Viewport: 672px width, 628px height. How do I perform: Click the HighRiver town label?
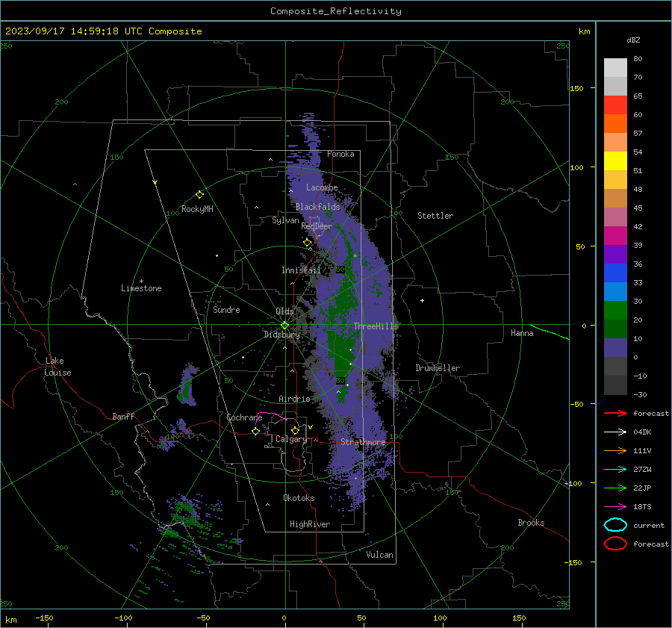pyautogui.click(x=310, y=524)
